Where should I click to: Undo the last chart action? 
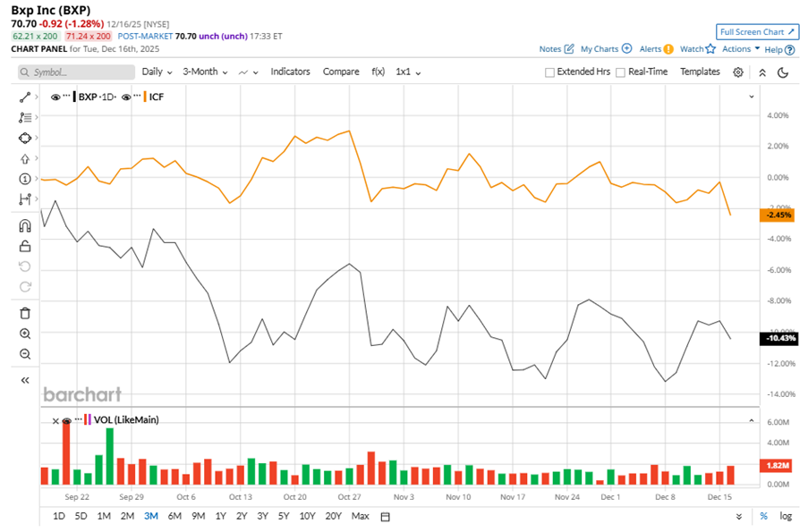25,266
